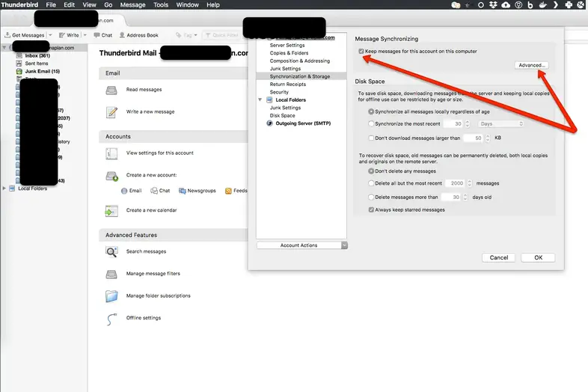Click the sync recent number field
Viewport: 588px width, 392px height.
coord(453,123)
